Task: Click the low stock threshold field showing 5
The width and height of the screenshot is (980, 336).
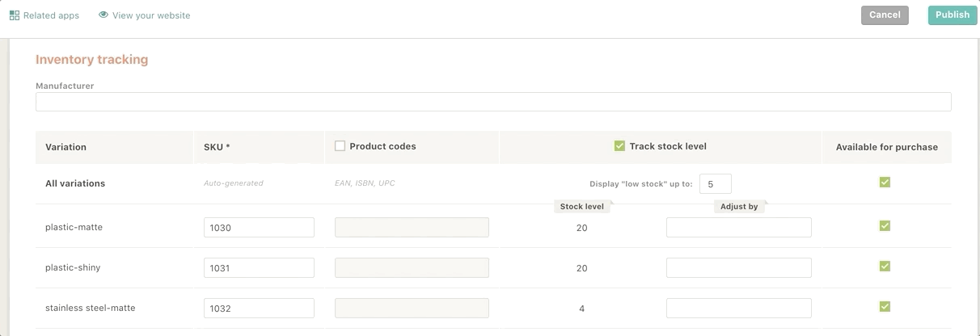Action: pos(715,184)
